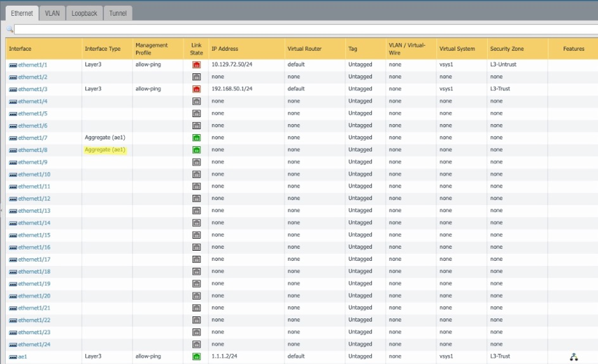
Task: Click into the interface search field
Action: [x=306, y=29]
